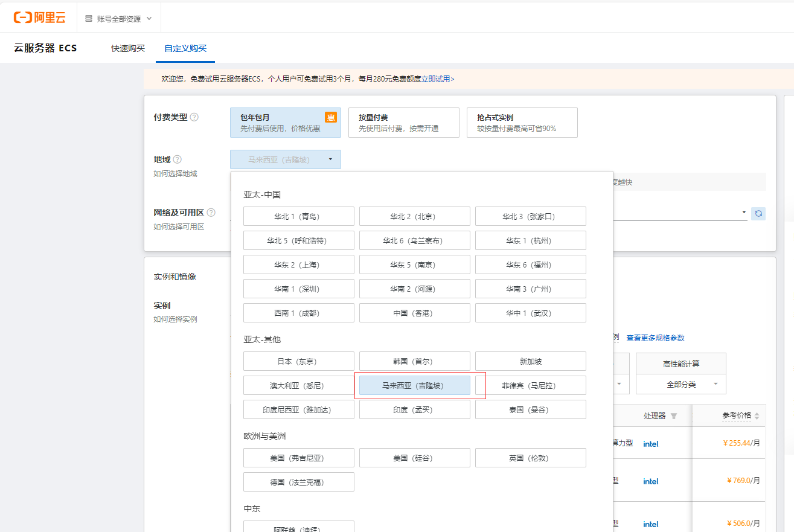The height and width of the screenshot is (532, 794).
Task: Choose region 华南 1（深圳）
Action: click(299, 289)
